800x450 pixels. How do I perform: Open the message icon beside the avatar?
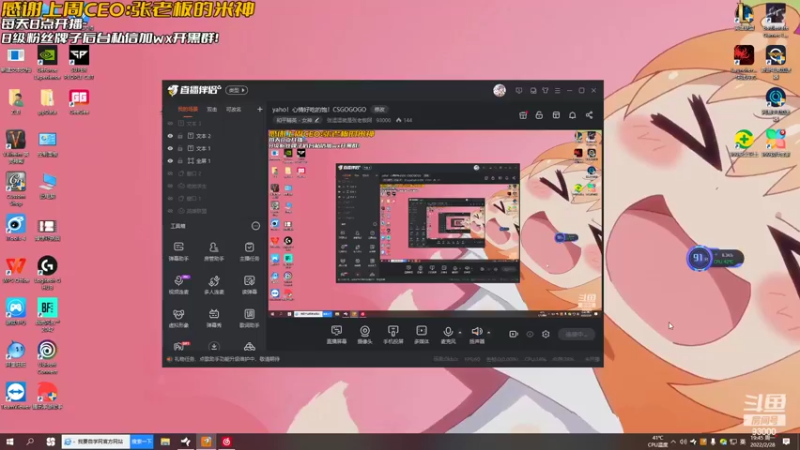coord(519,90)
